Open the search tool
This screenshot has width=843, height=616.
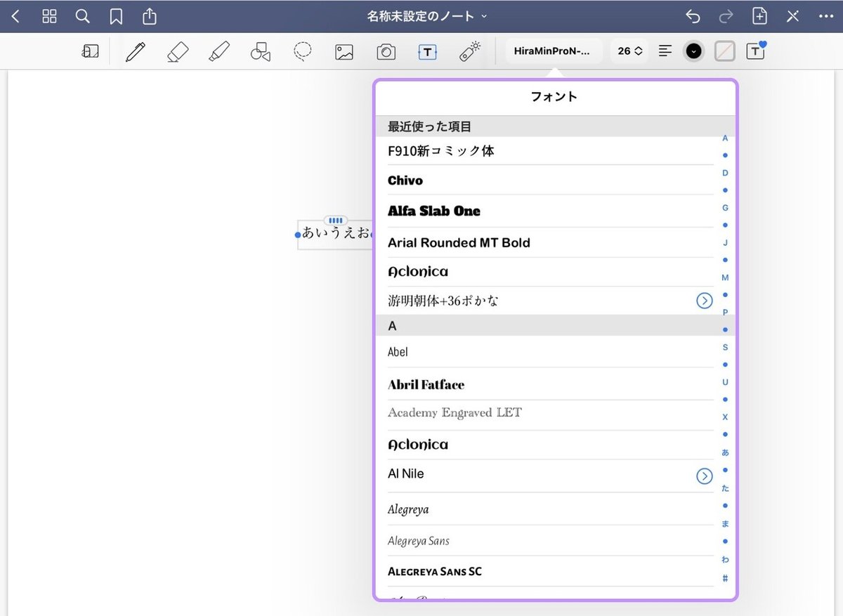click(82, 16)
